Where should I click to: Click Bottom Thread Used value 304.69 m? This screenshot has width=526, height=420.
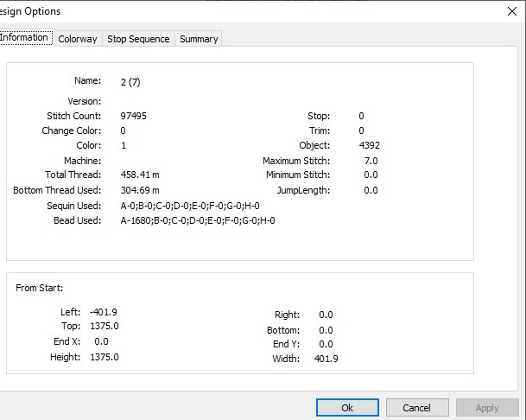pos(140,190)
